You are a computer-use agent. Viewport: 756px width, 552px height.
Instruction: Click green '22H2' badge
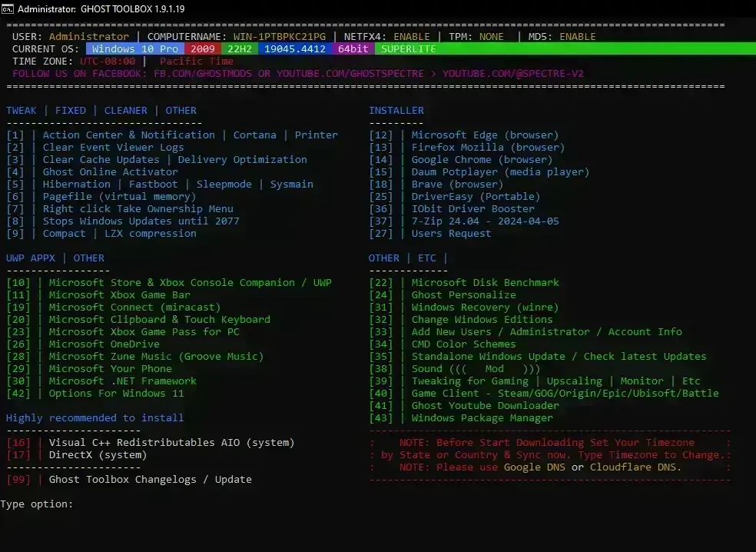240,48
